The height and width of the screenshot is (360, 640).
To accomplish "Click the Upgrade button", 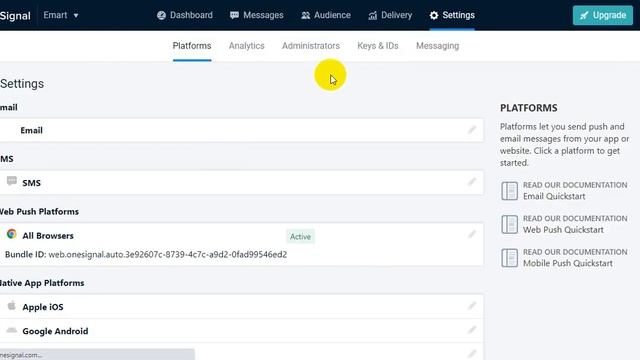I will pyautogui.click(x=603, y=16).
